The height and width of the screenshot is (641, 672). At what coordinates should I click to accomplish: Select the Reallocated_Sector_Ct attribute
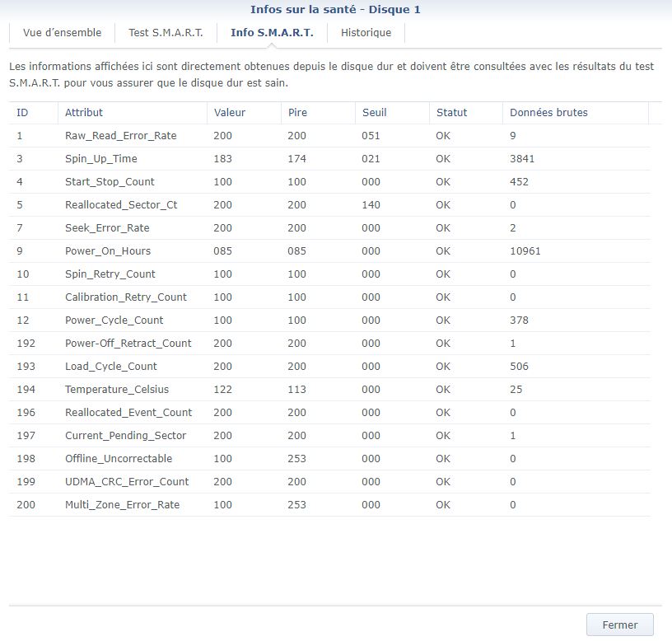point(121,205)
